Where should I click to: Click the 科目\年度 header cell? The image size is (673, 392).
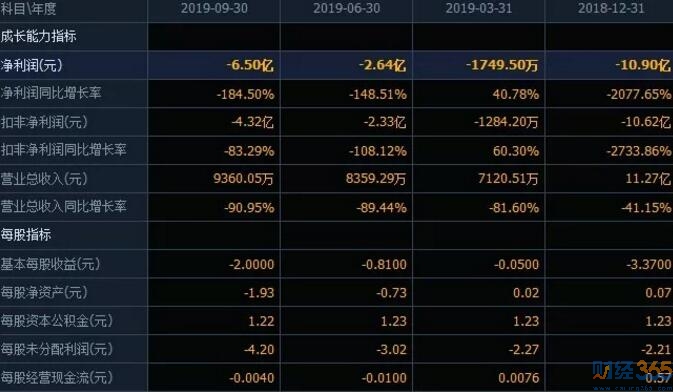tap(28, 9)
